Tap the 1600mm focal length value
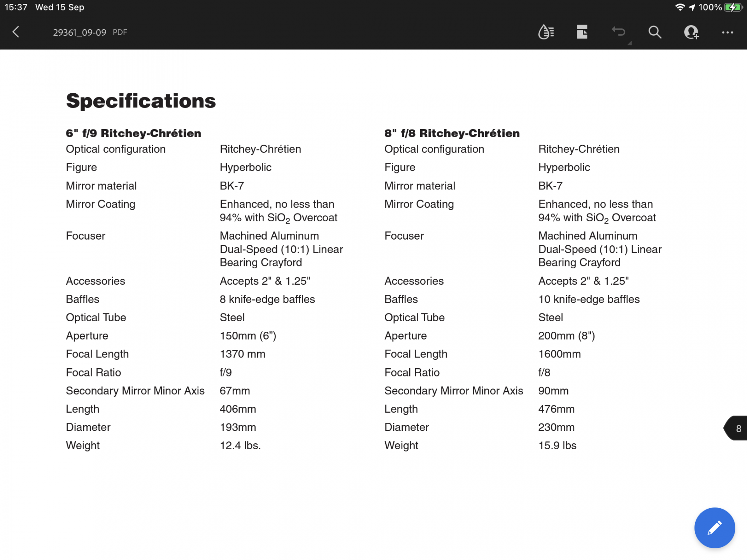The width and height of the screenshot is (747, 560). coord(559,354)
